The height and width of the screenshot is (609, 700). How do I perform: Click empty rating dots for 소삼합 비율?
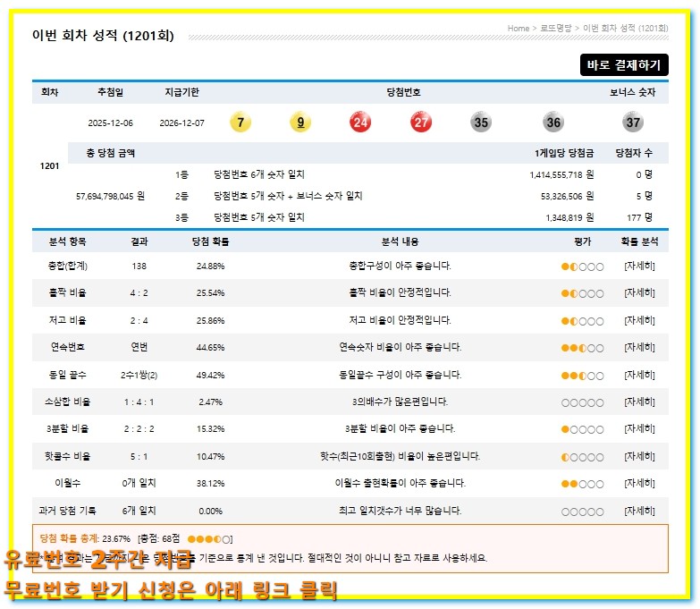point(583,402)
